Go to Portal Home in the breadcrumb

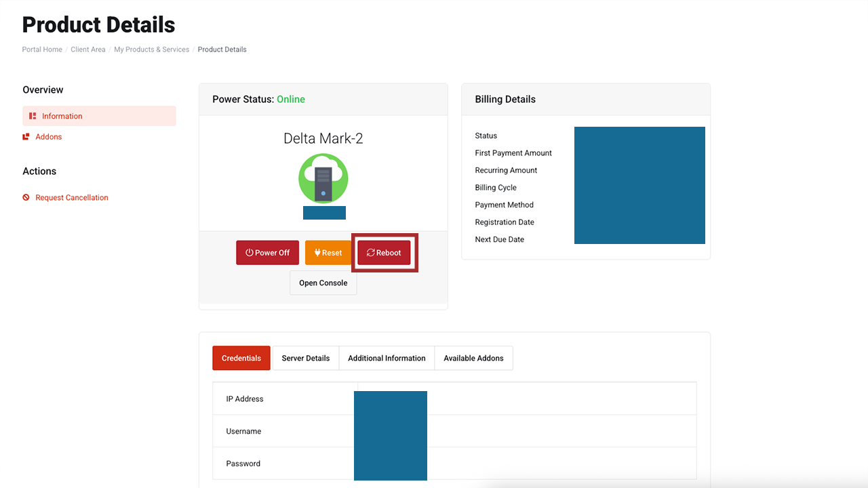coord(42,49)
